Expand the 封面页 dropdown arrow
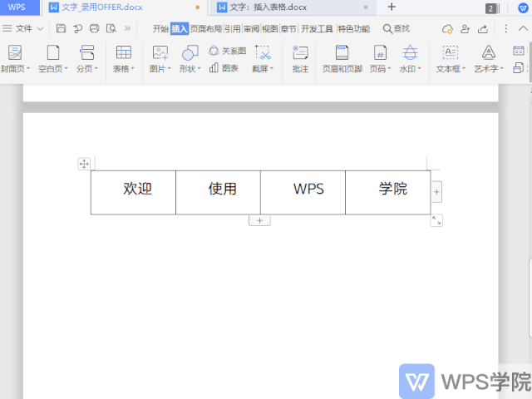 (28, 68)
